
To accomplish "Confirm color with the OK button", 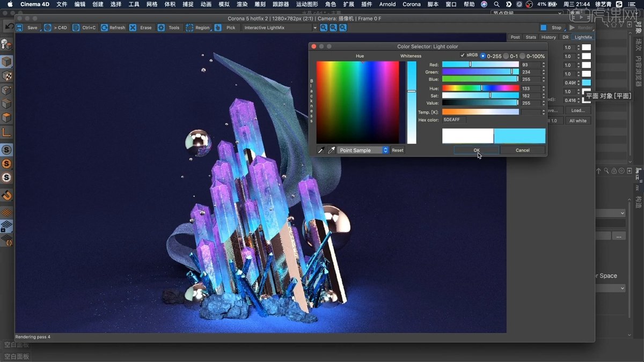I will tap(477, 150).
